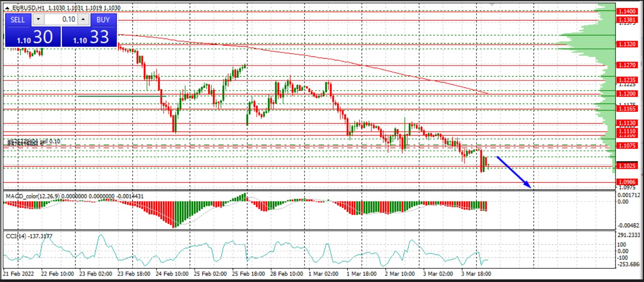Viewport: 644px width, 282px height.
Task: Click the 1 Mar 18:00 time label
Action: pos(361,273)
